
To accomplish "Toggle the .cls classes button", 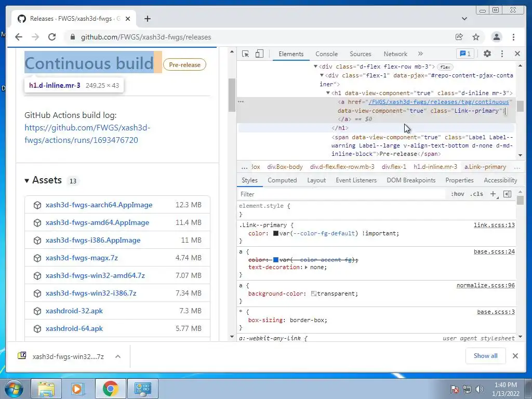I will click(476, 194).
